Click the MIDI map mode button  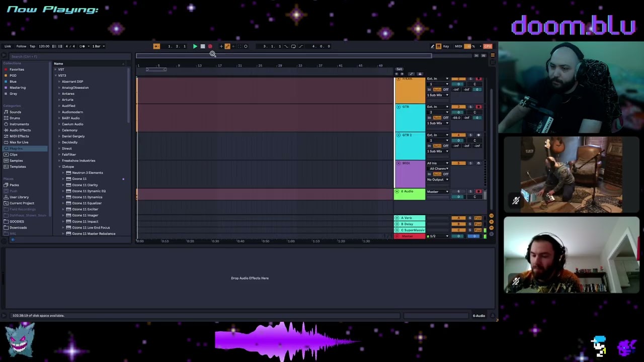458,46
